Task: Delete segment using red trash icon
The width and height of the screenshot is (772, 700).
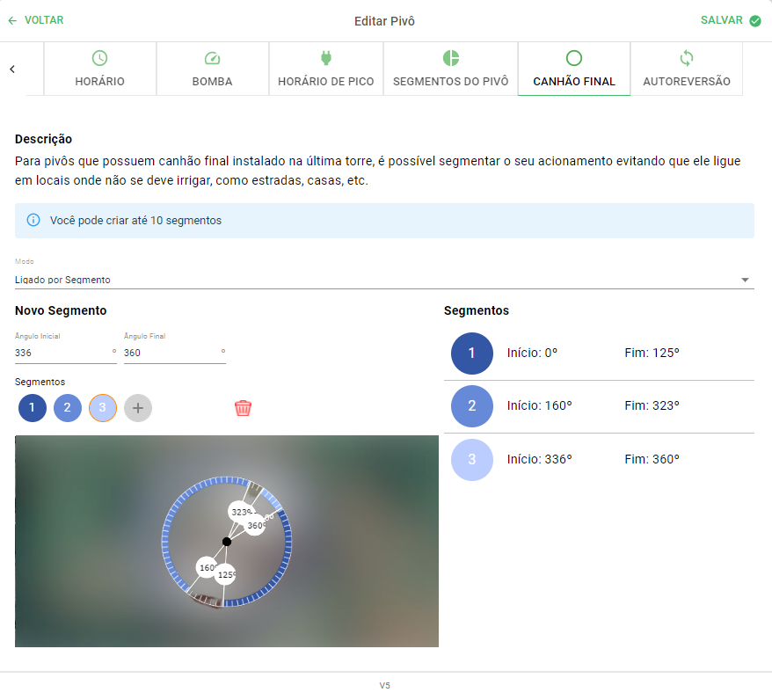Action: coord(243,408)
